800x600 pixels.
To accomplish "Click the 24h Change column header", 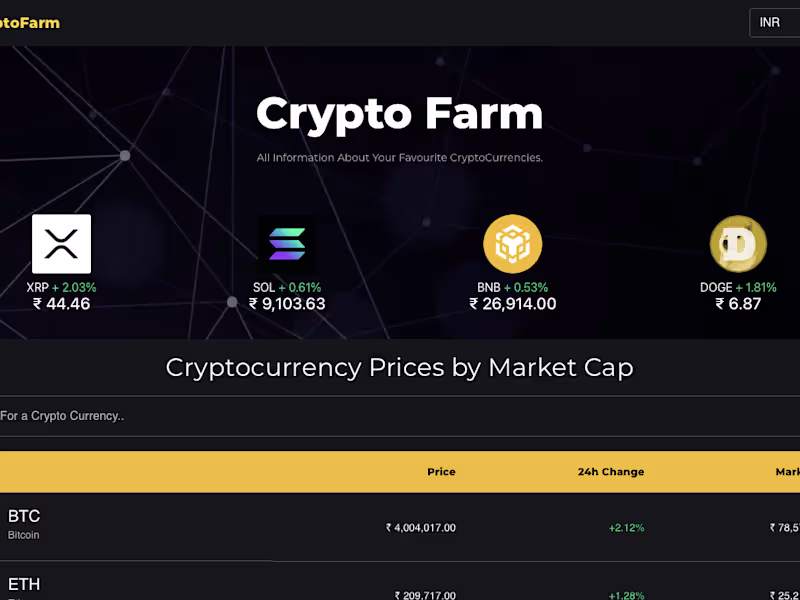I will click(x=610, y=472).
